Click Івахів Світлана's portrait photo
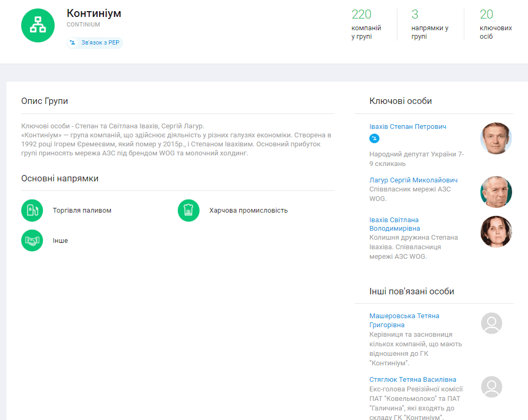Image resolution: width=528 pixels, height=420 pixels. (x=496, y=232)
